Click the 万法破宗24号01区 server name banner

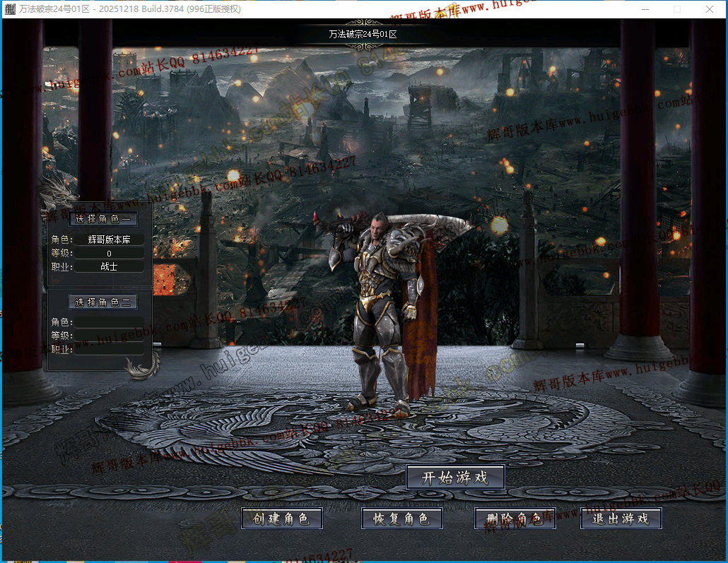point(367,34)
